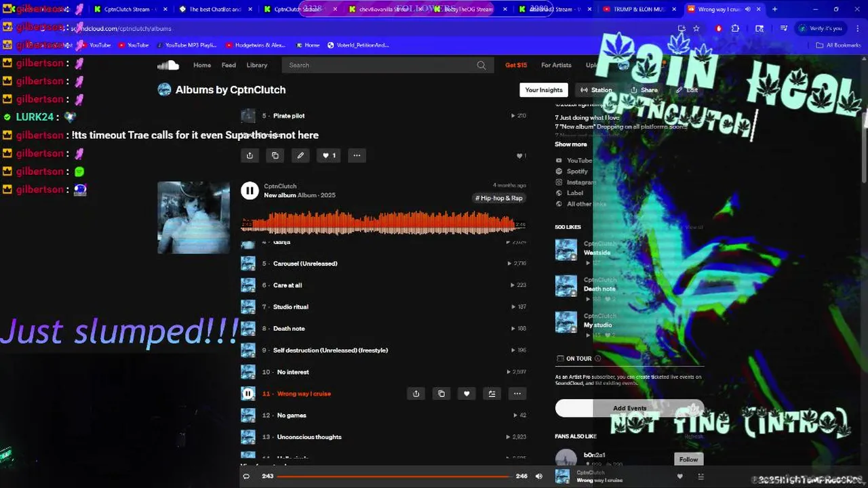The width and height of the screenshot is (868, 488).
Task: Click the SoundCloud logo icon
Action: [x=168, y=65]
